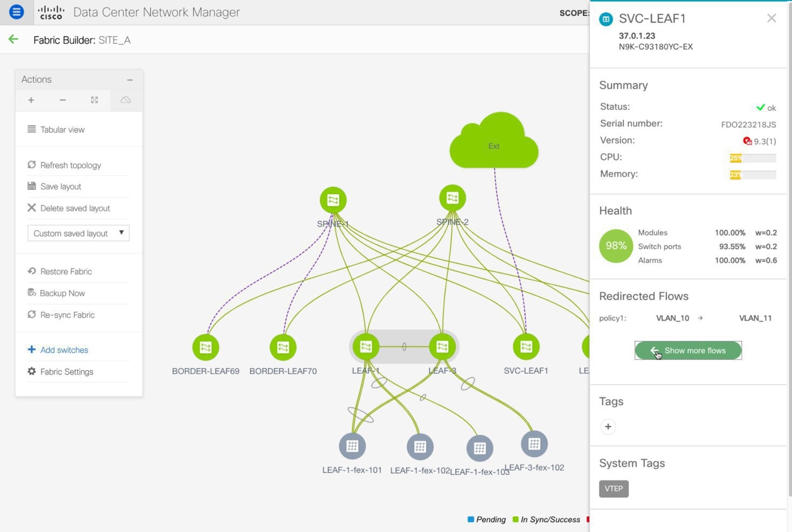Select the LEAF-1 switch node
The height and width of the screenshot is (532, 792).
coord(366,347)
